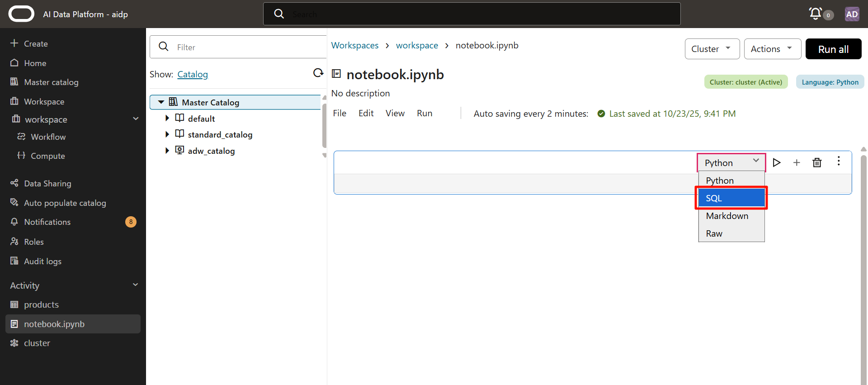
Task: Refresh the catalog tree with the reload icon
Action: (x=318, y=73)
